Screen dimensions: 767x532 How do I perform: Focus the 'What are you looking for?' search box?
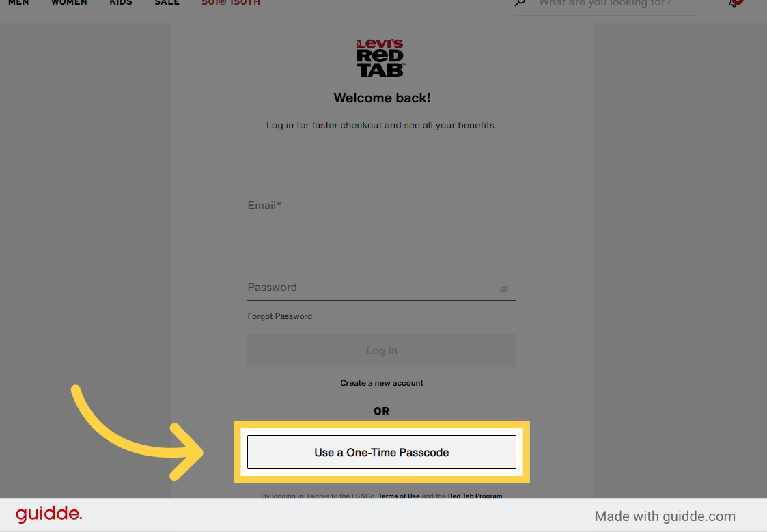click(x=618, y=4)
